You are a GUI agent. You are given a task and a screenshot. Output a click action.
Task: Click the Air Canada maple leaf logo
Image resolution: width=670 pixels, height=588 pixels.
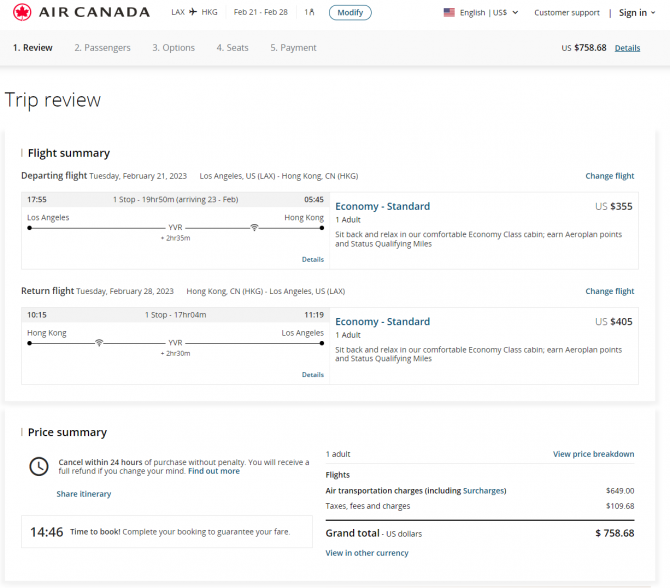(x=22, y=12)
